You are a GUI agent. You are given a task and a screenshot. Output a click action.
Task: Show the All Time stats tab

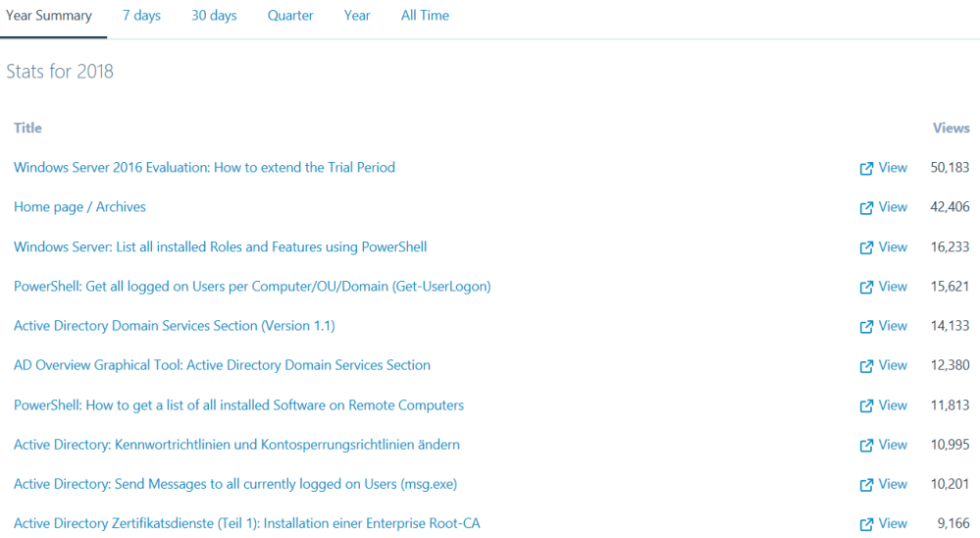click(x=425, y=16)
